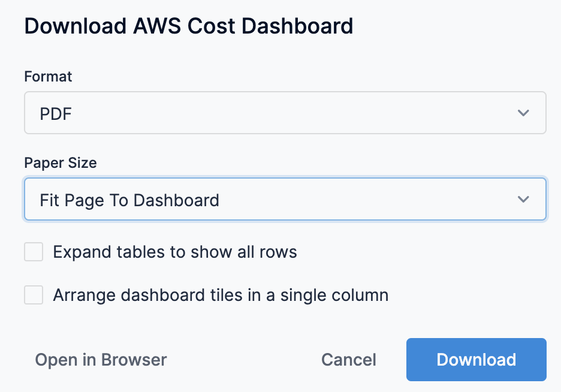Cancel the download dialog

tap(349, 360)
